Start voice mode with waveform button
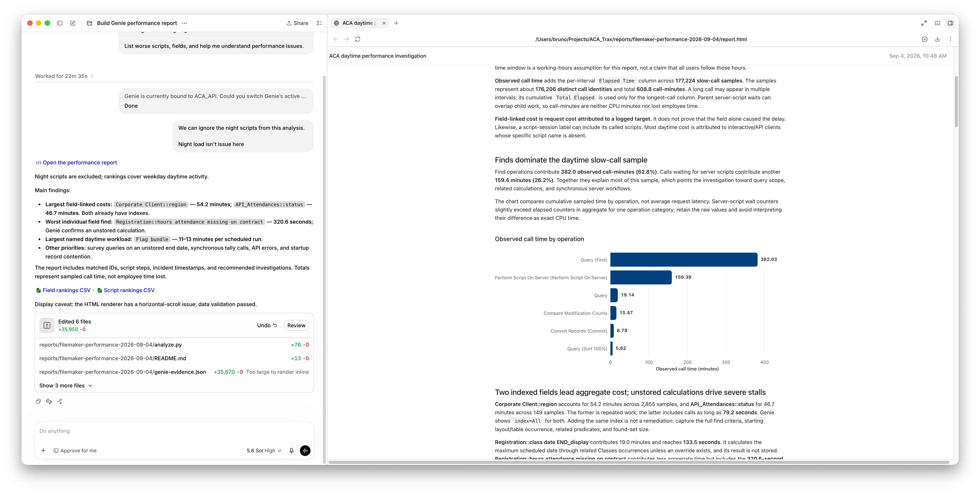This screenshot has height=493, width=980. (x=305, y=451)
